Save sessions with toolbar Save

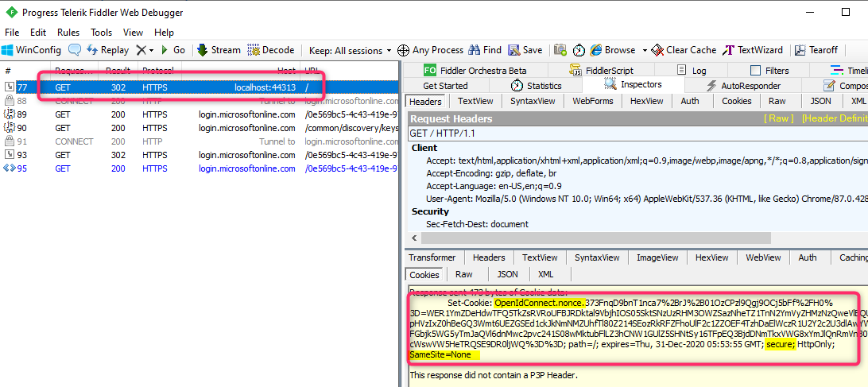(525, 50)
